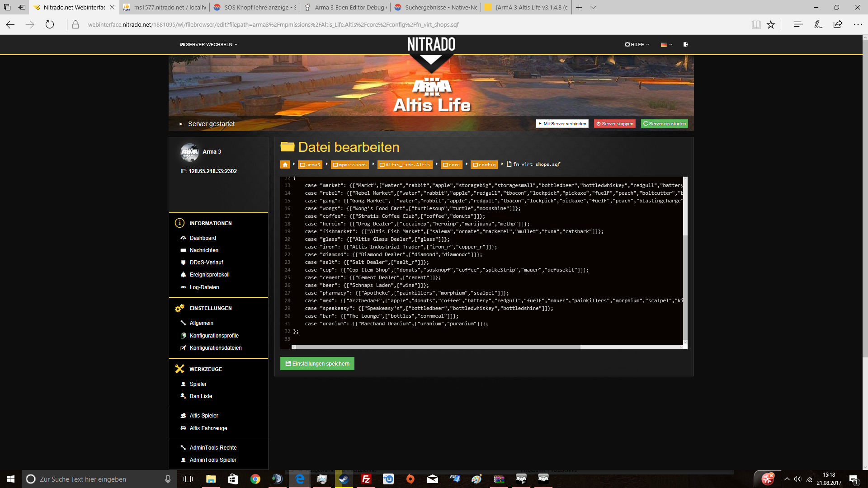Click the Nitrado logo
This screenshot has width=868, height=488.
(x=431, y=44)
